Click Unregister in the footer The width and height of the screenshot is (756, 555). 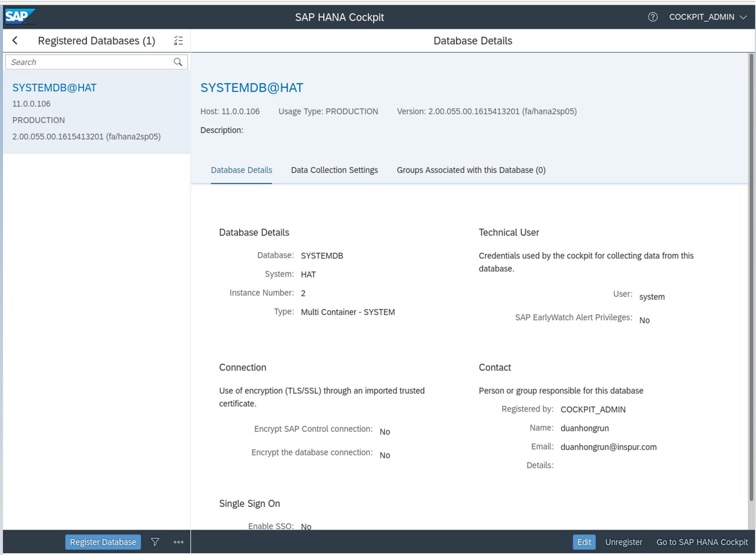[x=623, y=542]
